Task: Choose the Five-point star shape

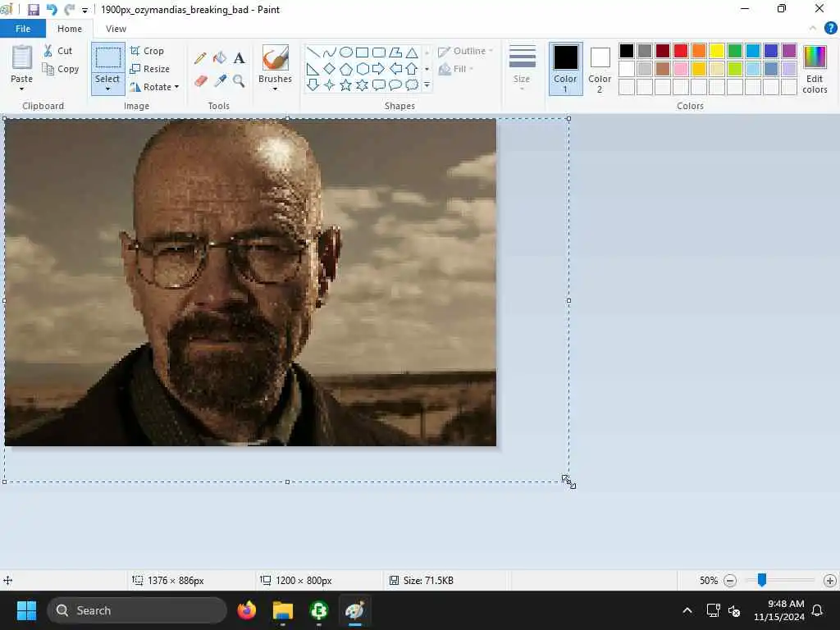Action: (x=346, y=84)
